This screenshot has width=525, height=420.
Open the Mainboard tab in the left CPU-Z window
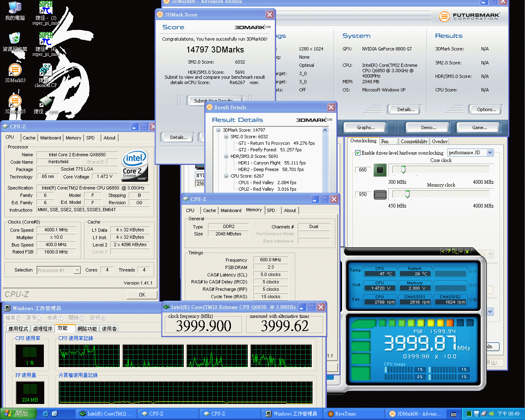50,138
